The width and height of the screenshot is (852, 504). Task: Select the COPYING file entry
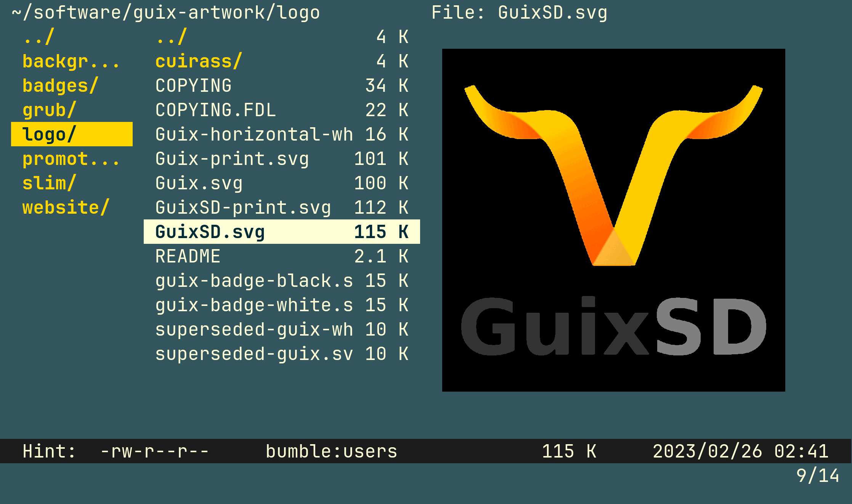193,86
